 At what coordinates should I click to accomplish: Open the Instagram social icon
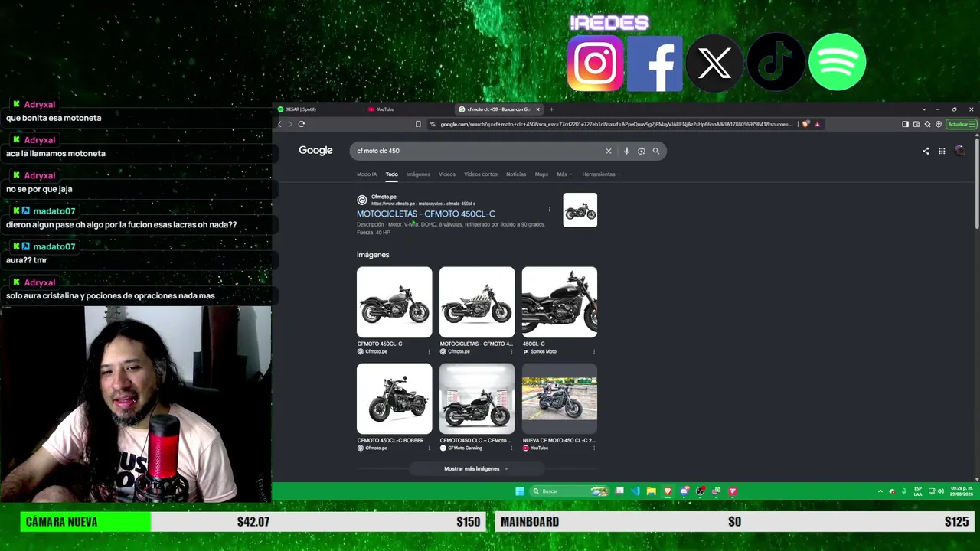(x=595, y=63)
